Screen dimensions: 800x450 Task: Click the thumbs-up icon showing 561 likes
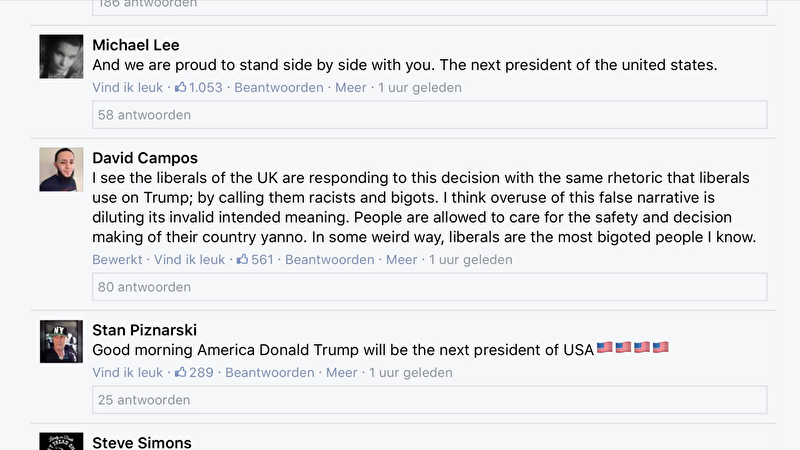click(x=242, y=259)
